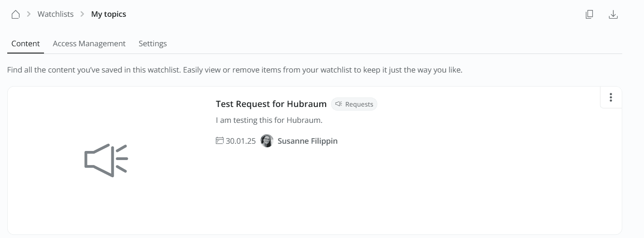Navigate to Watchlists in the breadcrumb

tap(55, 15)
